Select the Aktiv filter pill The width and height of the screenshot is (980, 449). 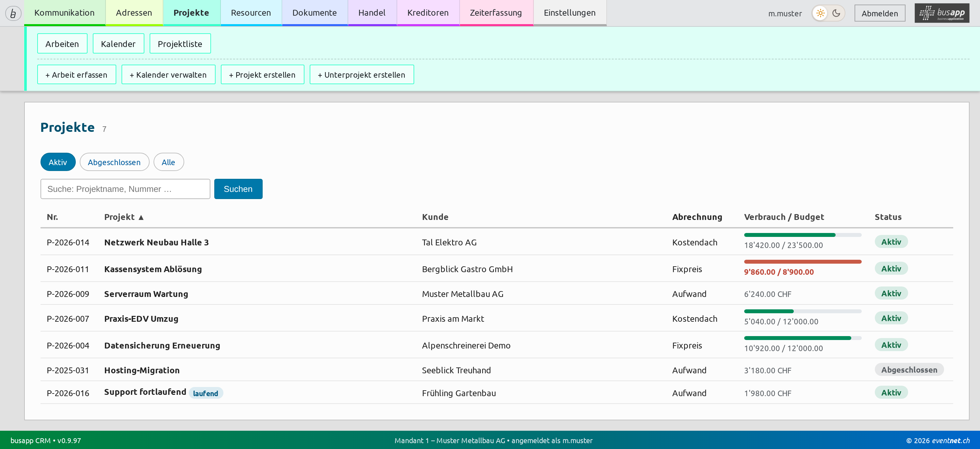point(58,162)
